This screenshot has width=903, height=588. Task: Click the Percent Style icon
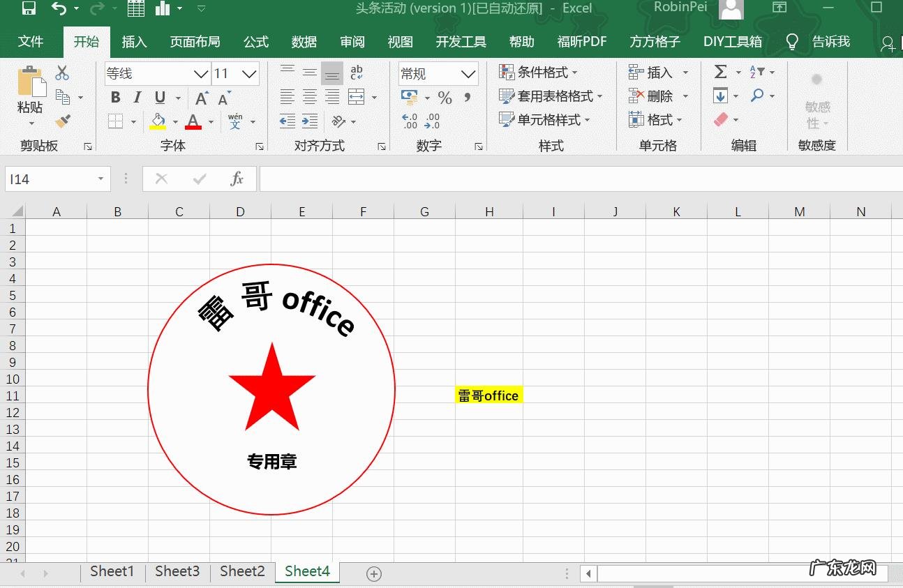click(445, 98)
